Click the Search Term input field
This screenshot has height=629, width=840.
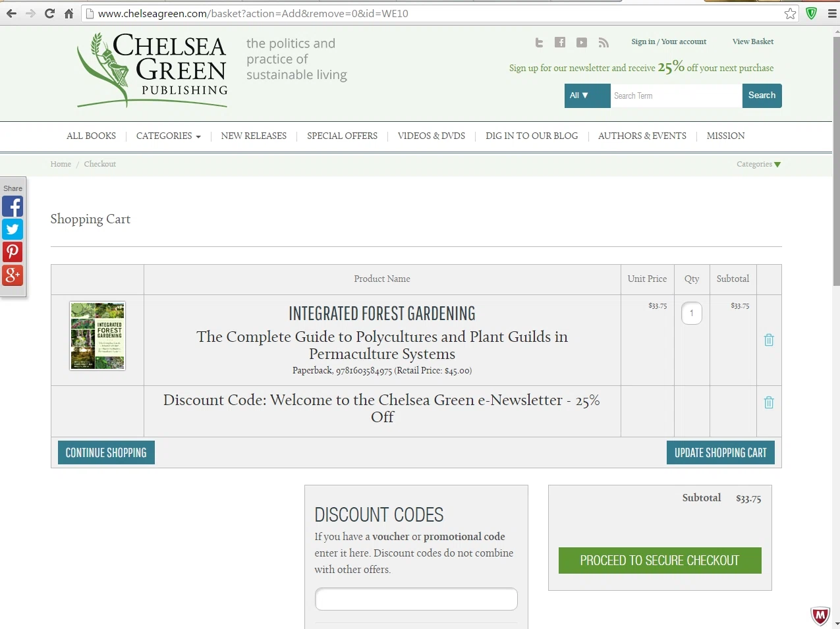coord(677,96)
